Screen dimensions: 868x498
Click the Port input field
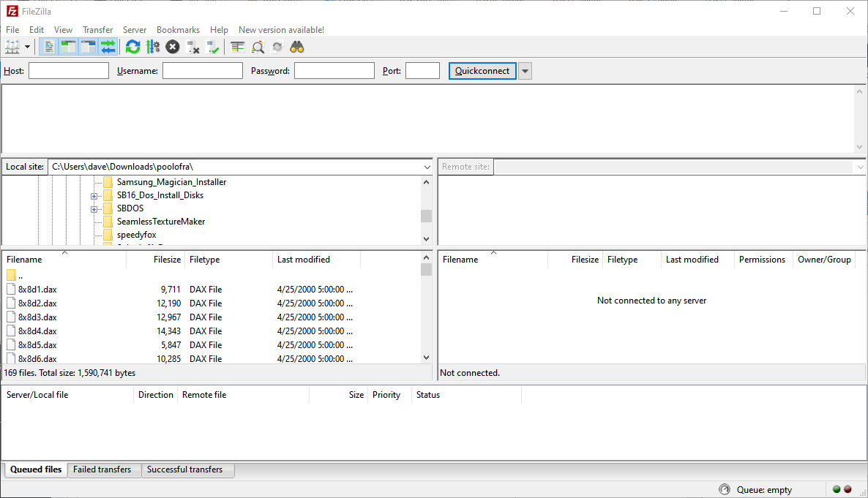coord(422,71)
